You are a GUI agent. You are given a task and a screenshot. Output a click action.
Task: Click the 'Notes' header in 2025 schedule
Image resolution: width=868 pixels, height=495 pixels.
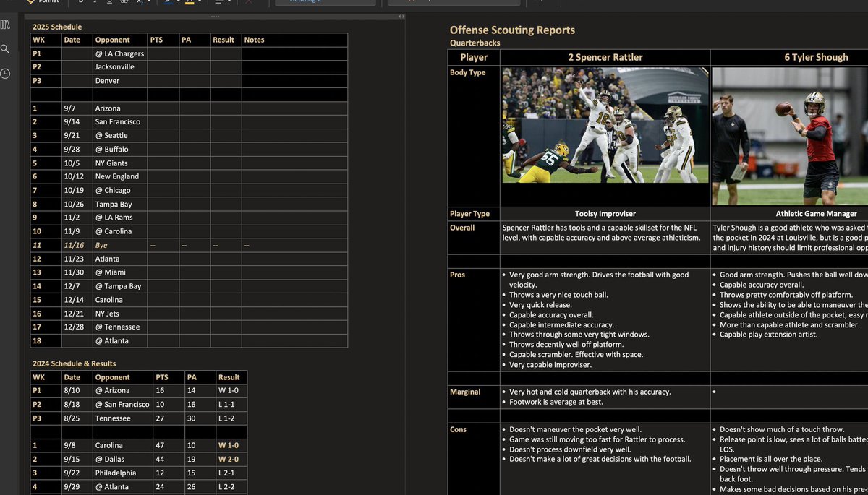coord(255,40)
